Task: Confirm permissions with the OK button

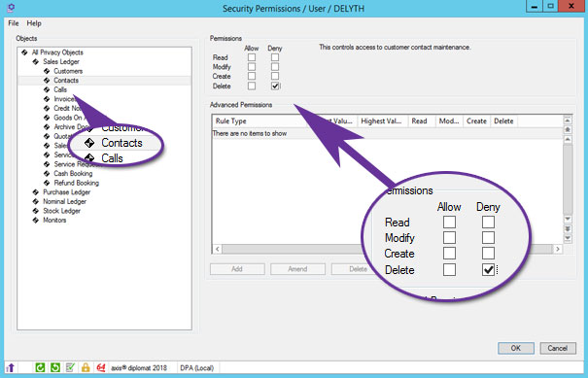Action: pos(516,348)
